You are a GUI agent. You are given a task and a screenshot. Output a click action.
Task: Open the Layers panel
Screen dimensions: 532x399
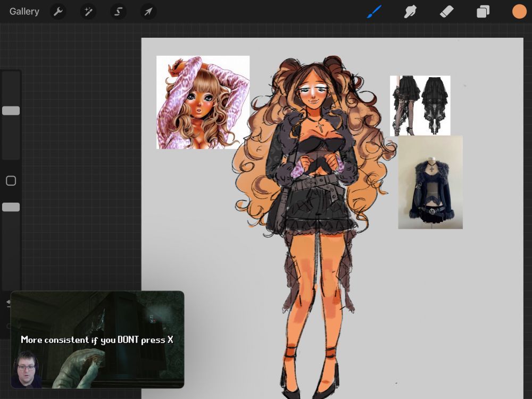(483, 12)
